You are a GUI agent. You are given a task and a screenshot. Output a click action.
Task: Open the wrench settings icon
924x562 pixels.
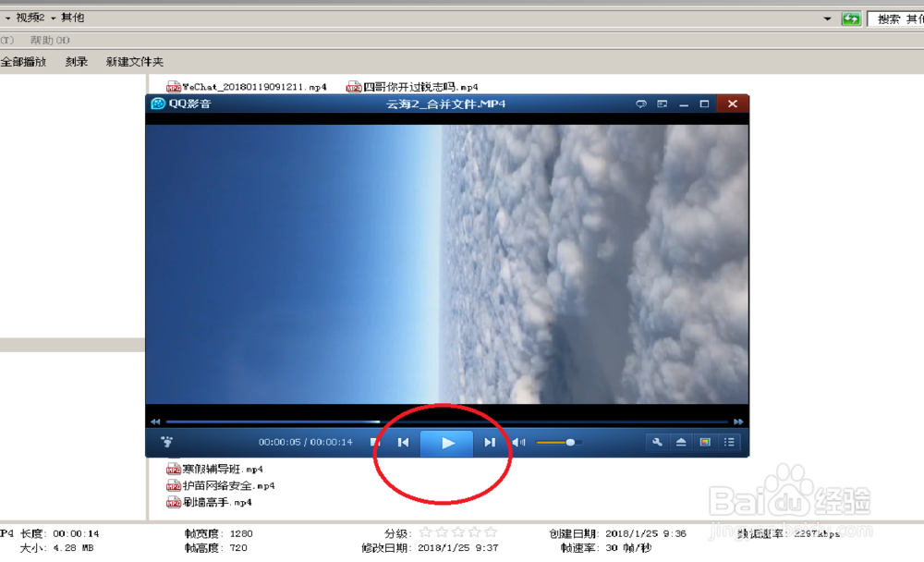click(x=656, y=442)
